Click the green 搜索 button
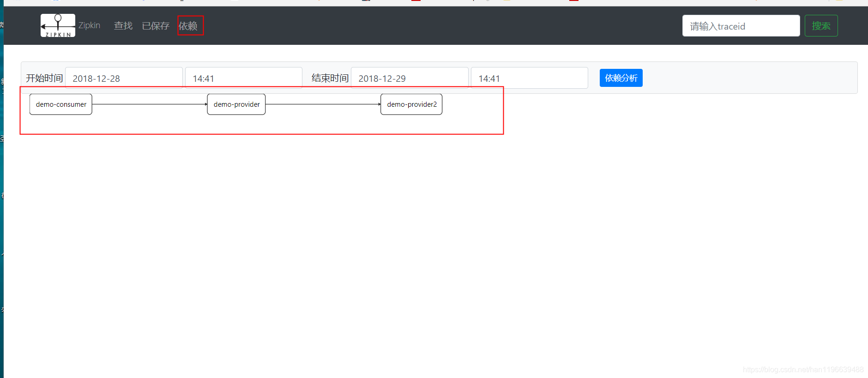Viewport: 868px width, 378px height. point(821,26)
